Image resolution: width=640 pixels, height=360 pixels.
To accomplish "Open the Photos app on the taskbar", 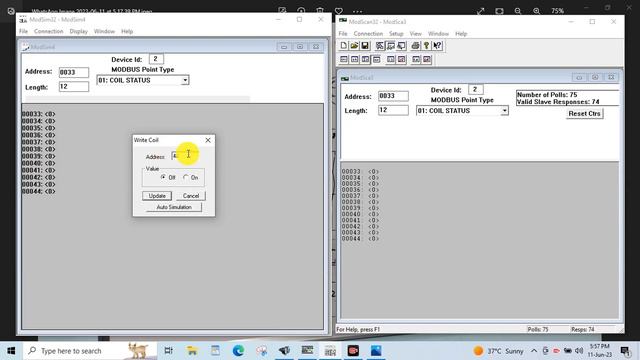I will (376, 351).
